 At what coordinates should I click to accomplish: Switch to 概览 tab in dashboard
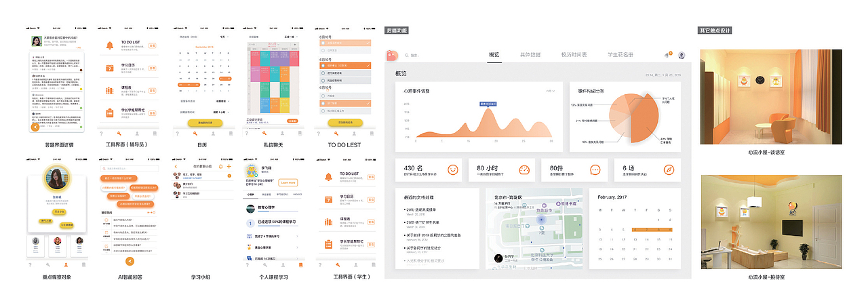[494, 55]
